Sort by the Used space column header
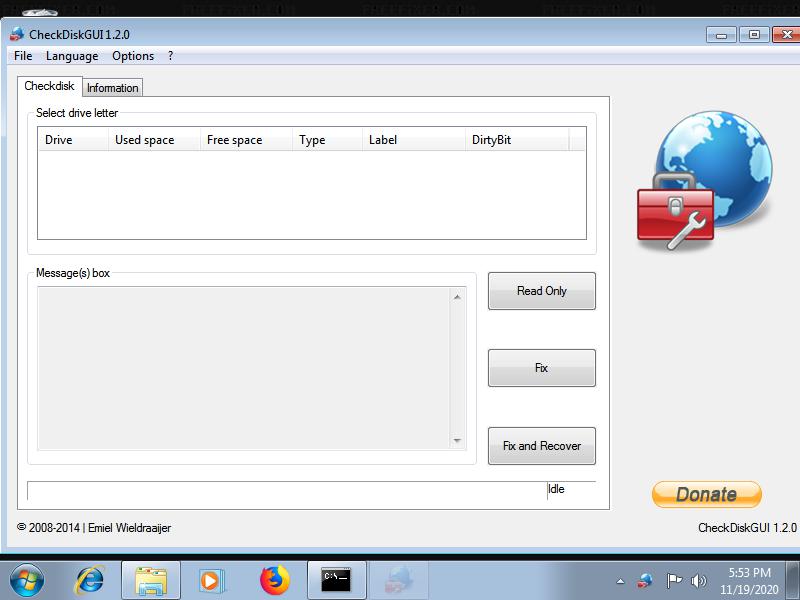Viewport: 800px width, 600px height. point(154,140)
